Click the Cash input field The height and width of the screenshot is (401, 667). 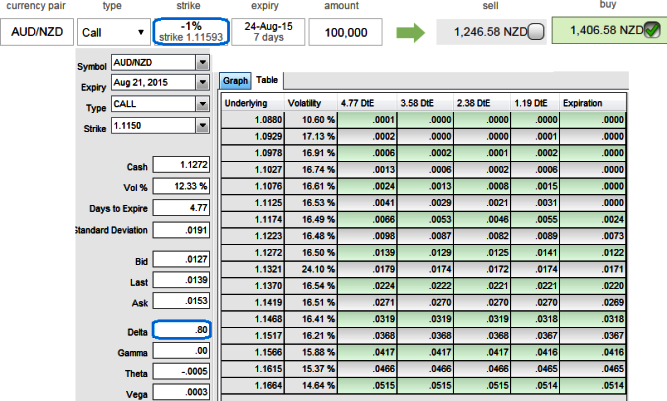(x=181, y=165)
